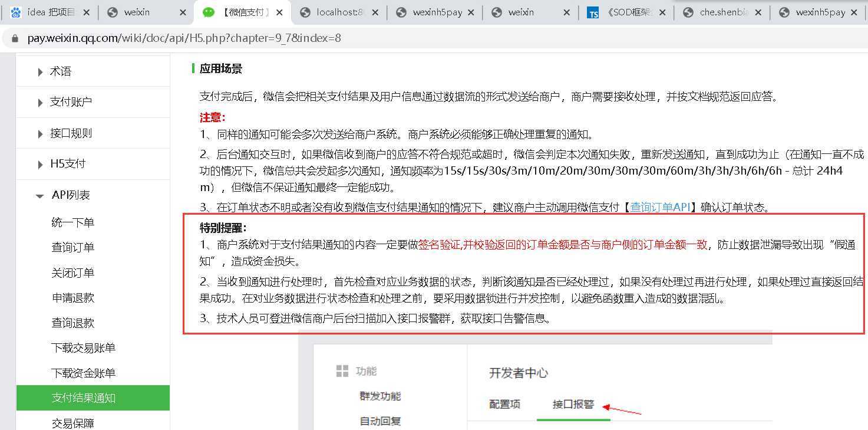Open the 申请退款 sidebar item
This screenshot has height=430, width=868.
pos(73,298)
